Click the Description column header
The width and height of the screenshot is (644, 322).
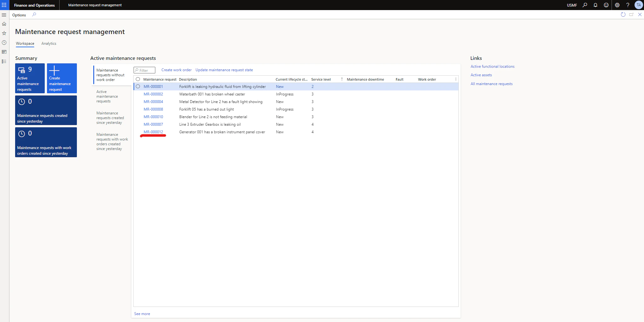pos(188,79)
